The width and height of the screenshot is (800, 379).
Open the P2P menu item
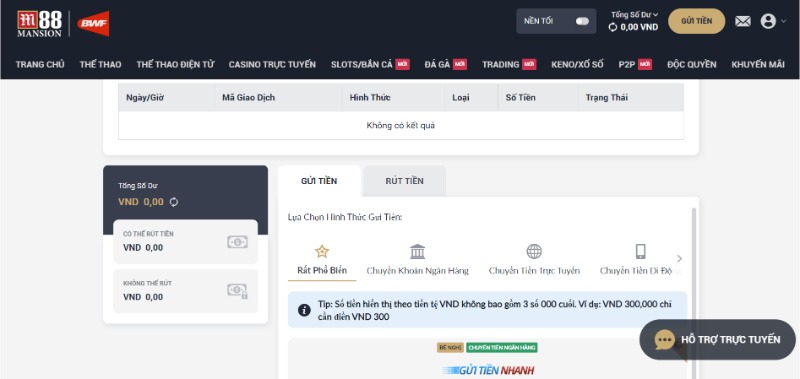point(635,64)
